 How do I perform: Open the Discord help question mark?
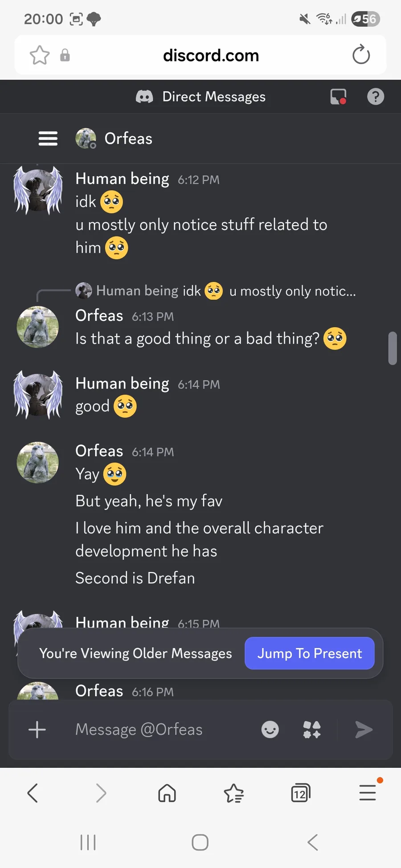pyautogui.click(x=375, y=97)
